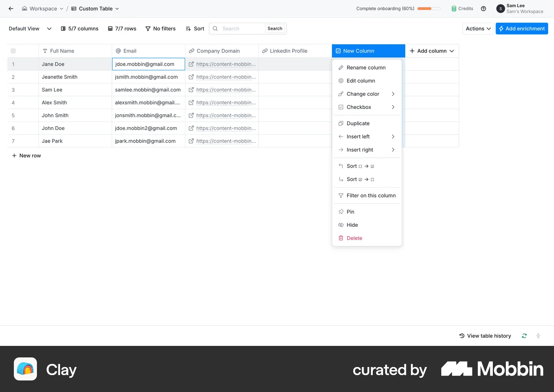The height and width of the screenshot is (392, 554).
Task: Open the Default View dropdown
Action: [30, 28]
